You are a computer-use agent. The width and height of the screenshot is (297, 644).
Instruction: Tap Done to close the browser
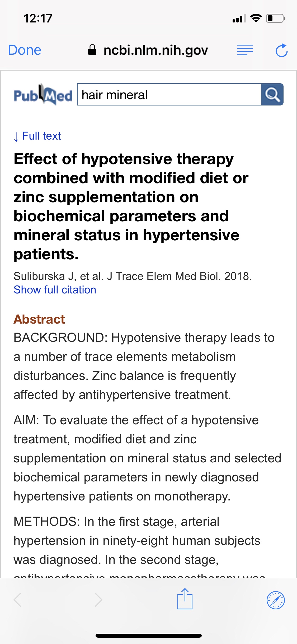25,50
